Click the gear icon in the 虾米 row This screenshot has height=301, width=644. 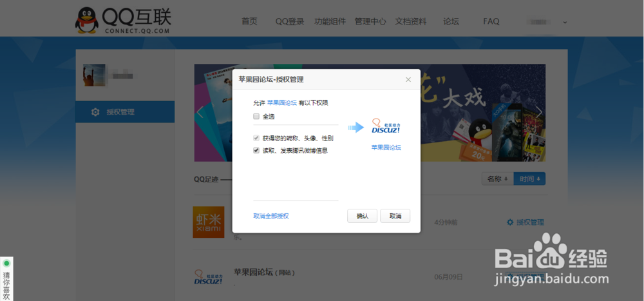[510, 222]
